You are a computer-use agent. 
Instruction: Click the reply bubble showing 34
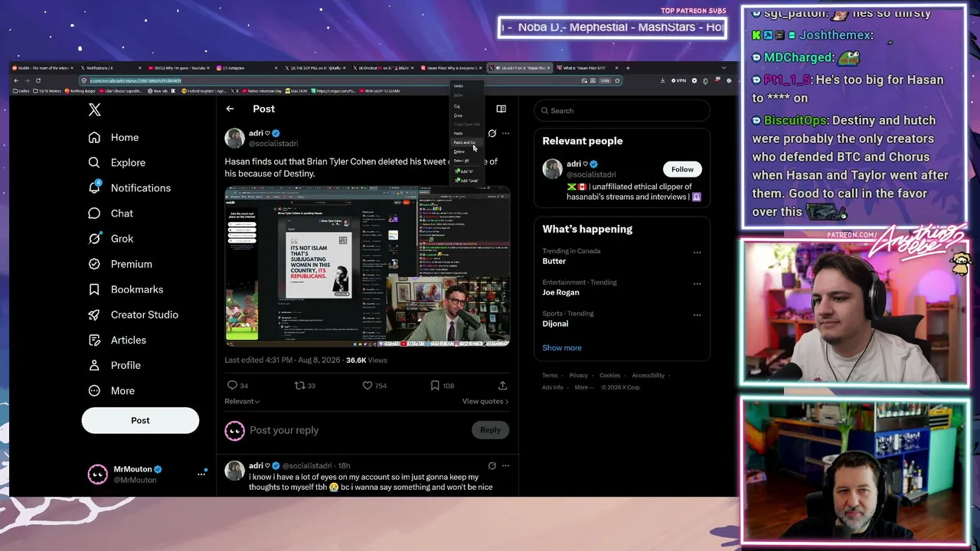237,386
